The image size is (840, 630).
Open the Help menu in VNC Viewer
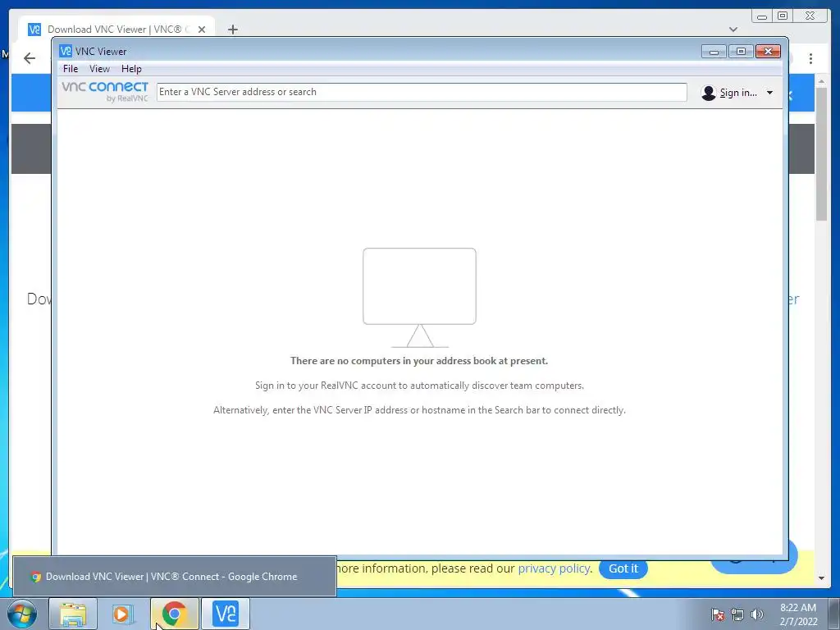[x=131, y=69]
